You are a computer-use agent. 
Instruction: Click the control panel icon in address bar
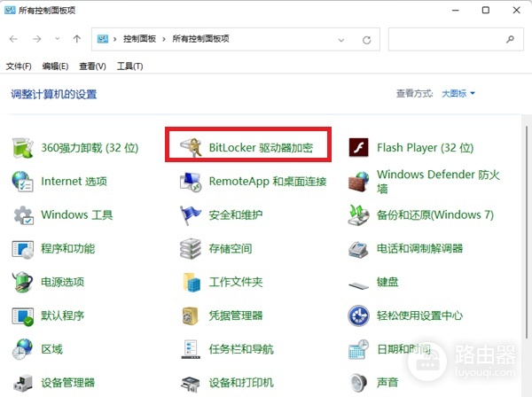(x=103, y=39)
